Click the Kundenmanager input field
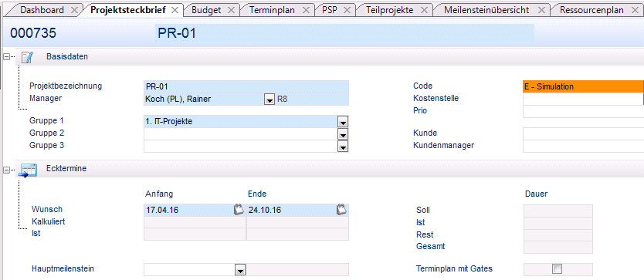 click(x=583, y=146)
